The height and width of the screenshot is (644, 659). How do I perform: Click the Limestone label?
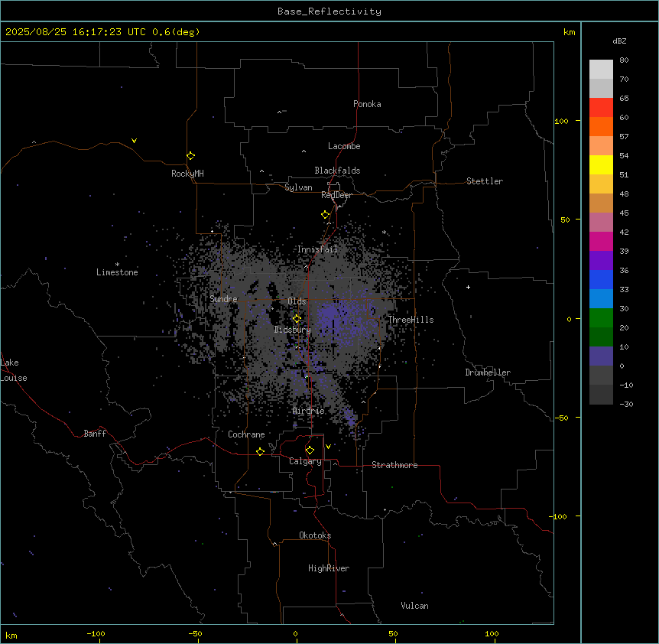point(117,272)
